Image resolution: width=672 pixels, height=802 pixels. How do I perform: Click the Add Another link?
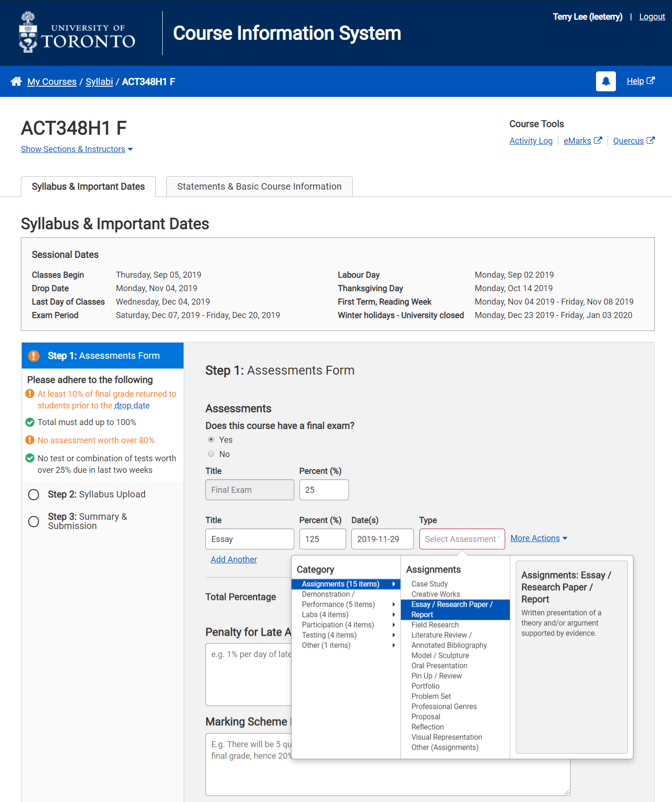(234, 560)
